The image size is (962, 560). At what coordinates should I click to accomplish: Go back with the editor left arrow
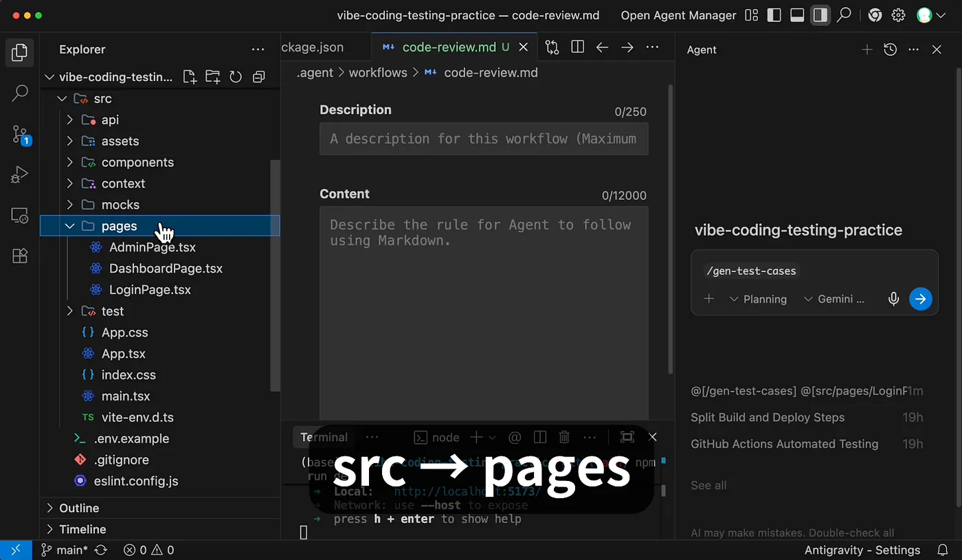(x=602, y=47)
